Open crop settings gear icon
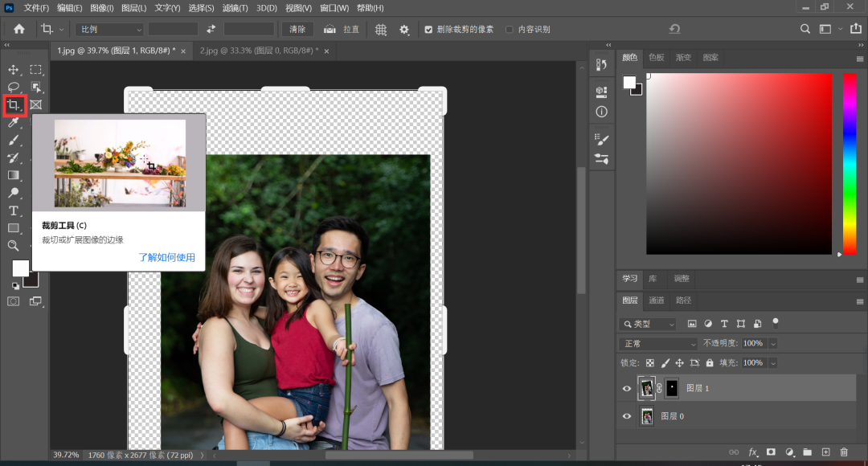The image size is (868, 466). click(x=404, y=30)
